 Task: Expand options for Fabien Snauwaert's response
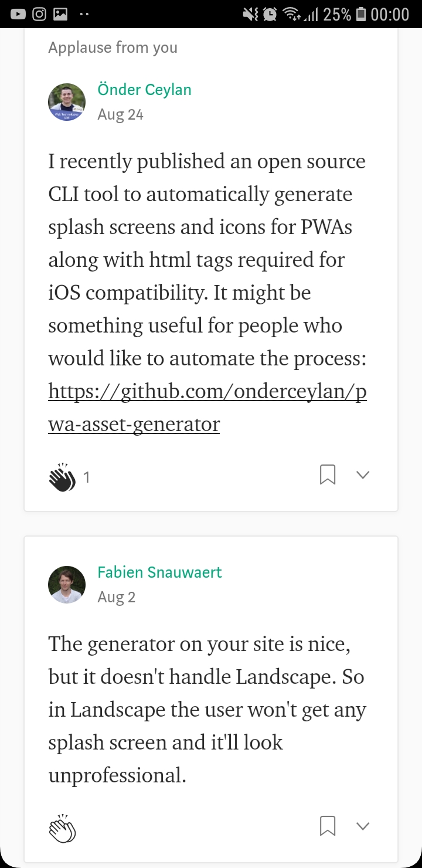(x=362, y=825)
